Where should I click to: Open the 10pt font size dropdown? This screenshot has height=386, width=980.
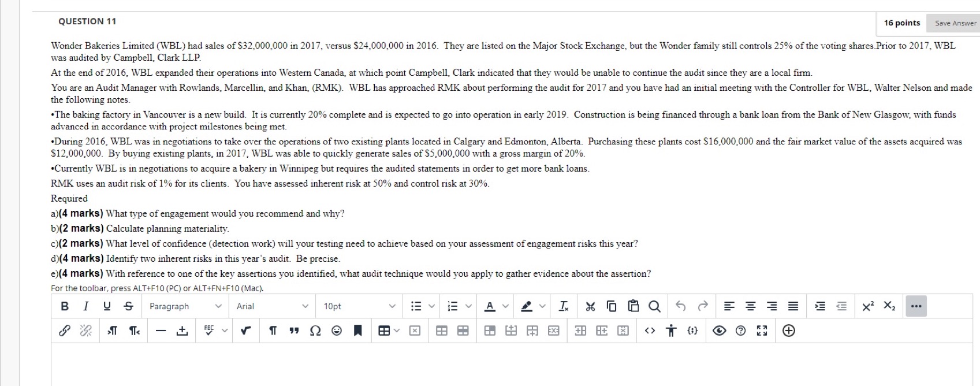pos(359,306)
